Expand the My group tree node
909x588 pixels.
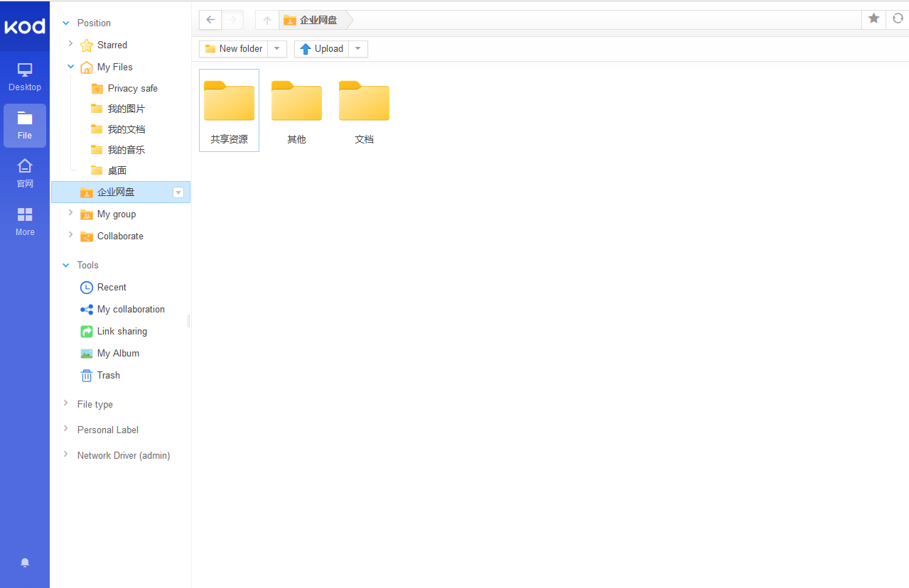click(70, 213)
